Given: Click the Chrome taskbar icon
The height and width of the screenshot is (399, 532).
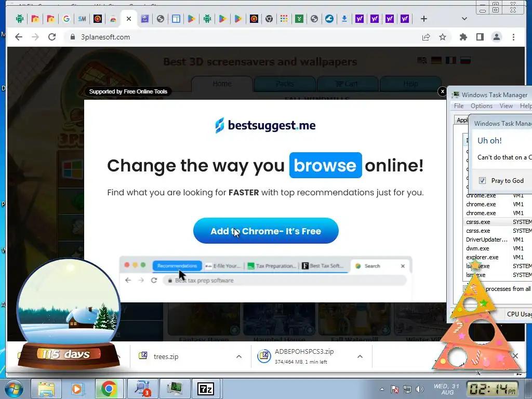Looking at the screenshot, I should tap(109, 389).
